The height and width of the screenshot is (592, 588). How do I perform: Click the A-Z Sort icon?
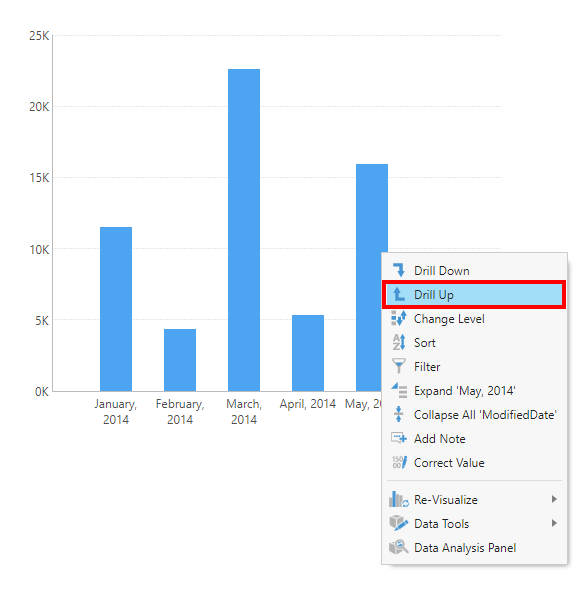click(x=398, y=342)
